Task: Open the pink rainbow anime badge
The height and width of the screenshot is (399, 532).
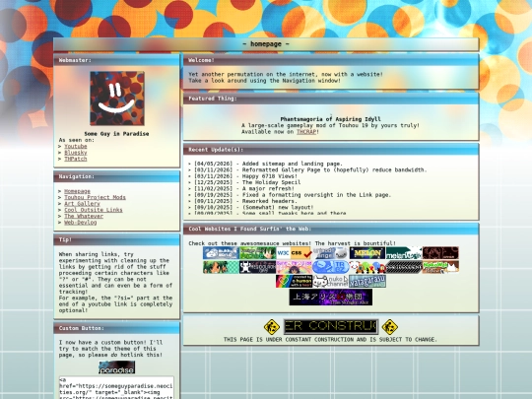Action: pyautogui.click(x=295, y=267)
